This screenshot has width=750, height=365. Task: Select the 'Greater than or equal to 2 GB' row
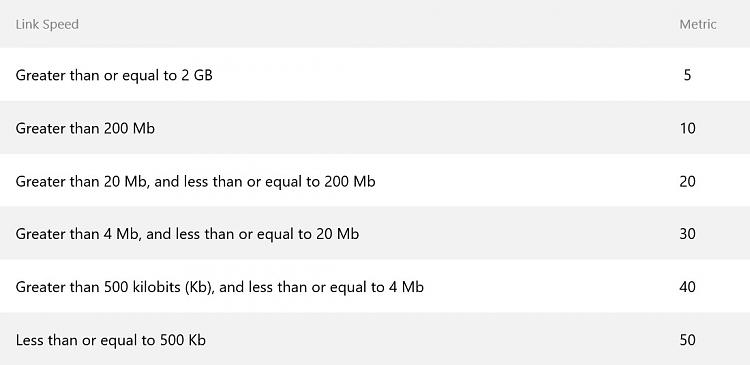(x=375, y=75)
